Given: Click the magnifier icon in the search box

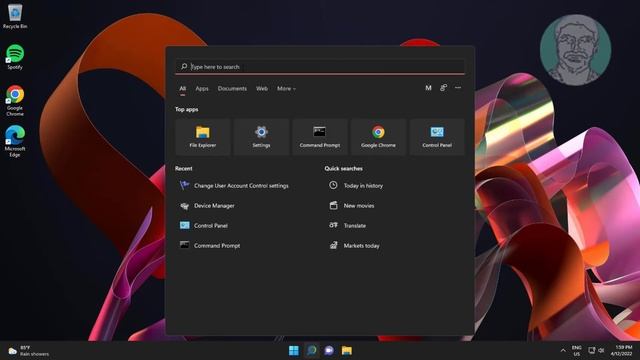Looking at the screenshot, I should pos(184,66).
